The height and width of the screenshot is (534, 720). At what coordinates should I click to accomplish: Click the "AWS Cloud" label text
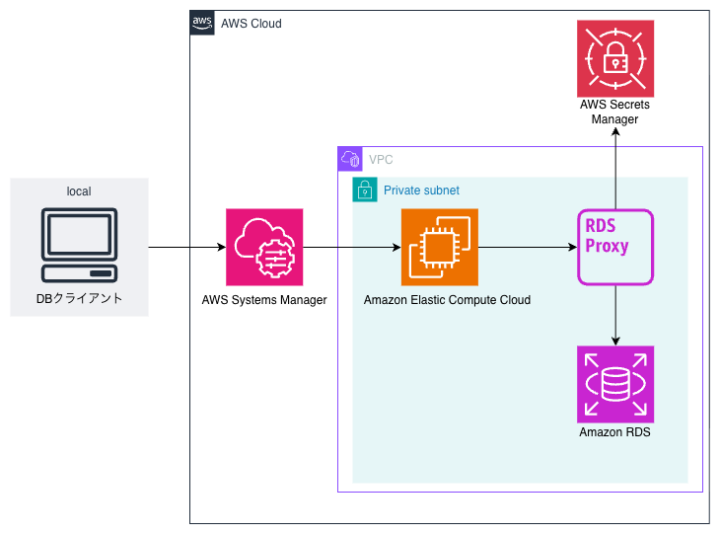(250, 23)
